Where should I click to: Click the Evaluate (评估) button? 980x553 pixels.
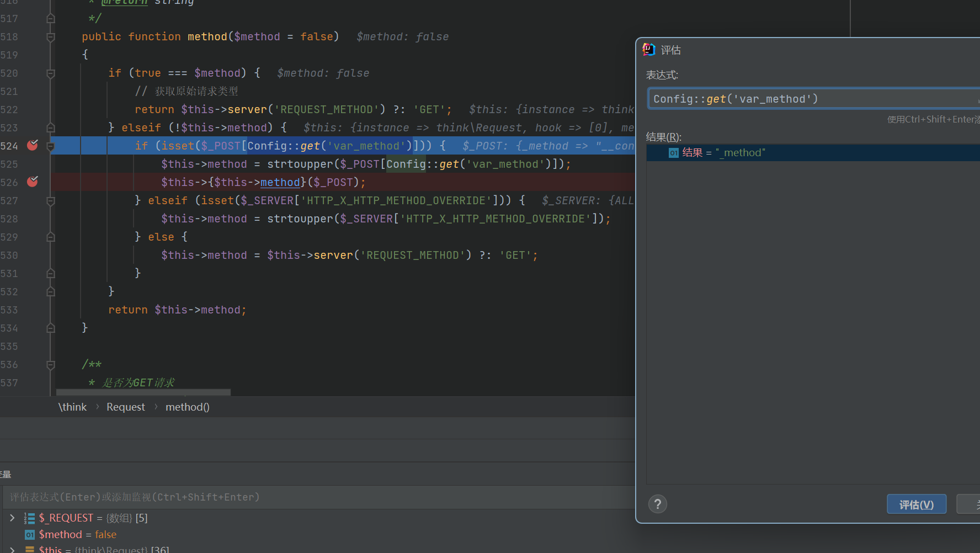pyautogui.click(x=917, y=504)
